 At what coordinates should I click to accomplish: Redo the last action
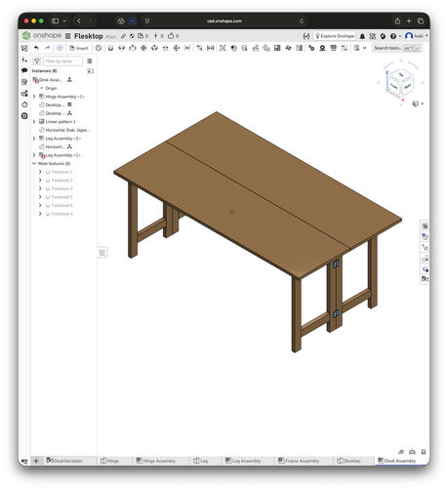pos(48,48)
